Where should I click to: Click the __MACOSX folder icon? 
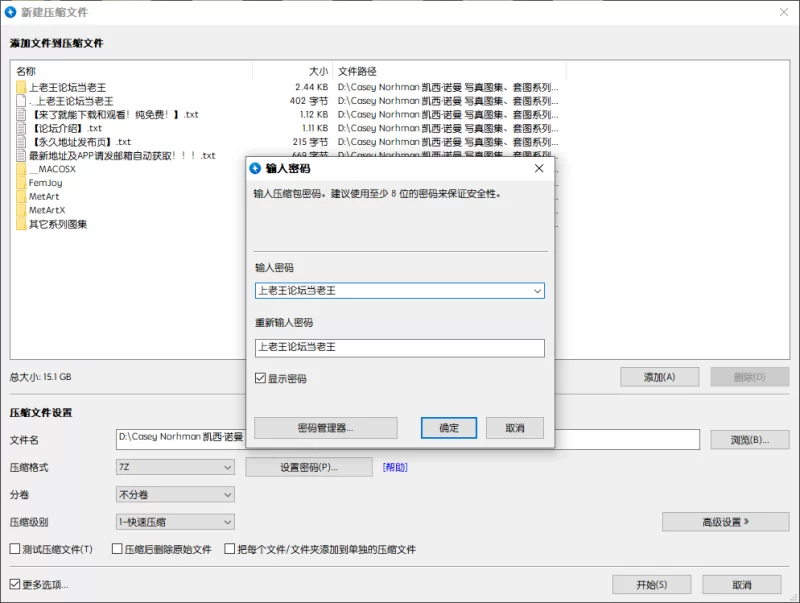tap(20, 169)
